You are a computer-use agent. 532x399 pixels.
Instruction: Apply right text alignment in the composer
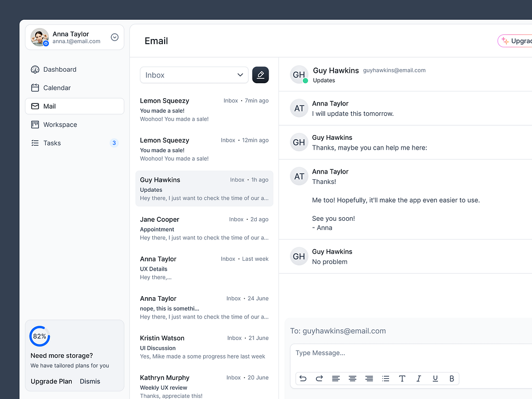click(369, 378)
